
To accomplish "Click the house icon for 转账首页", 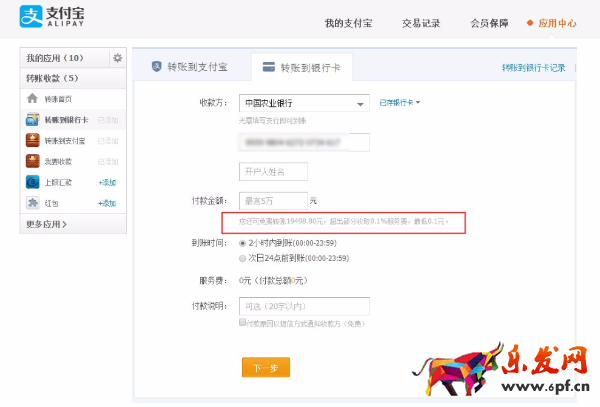I will coord(33,99).
